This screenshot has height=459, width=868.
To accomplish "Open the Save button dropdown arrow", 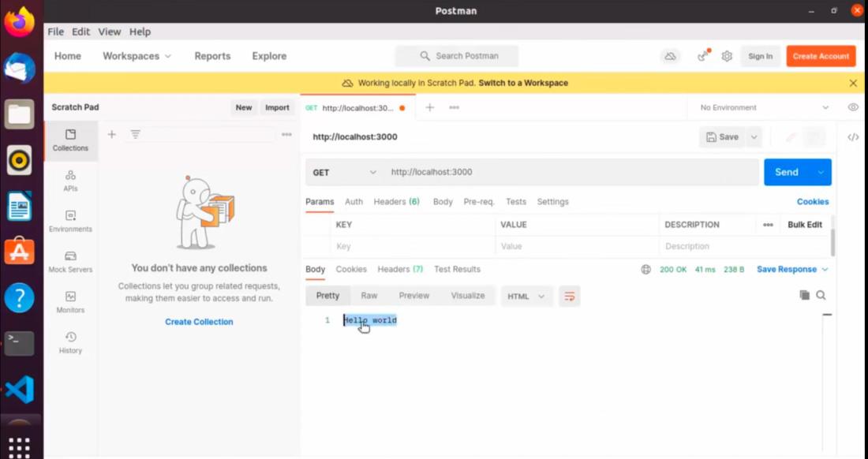I will click(x=754, y=137).
